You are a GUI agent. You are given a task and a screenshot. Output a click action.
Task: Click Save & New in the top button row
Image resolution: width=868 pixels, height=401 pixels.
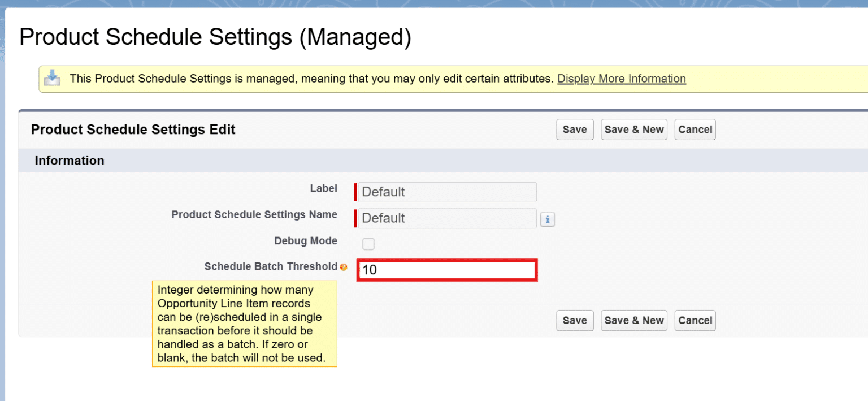coord(633,130)
